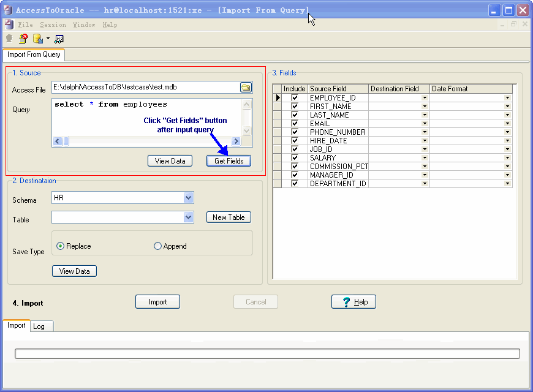
Task: Click the Date Format column header
Action: click(471, 89)
